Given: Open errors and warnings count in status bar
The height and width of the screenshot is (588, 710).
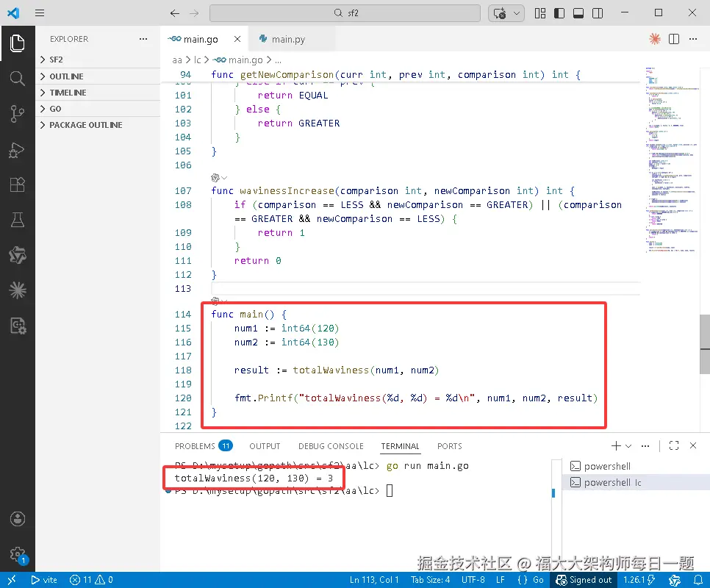Looking at the screenshot, I should pyautogui.click(x=91, y=580).
